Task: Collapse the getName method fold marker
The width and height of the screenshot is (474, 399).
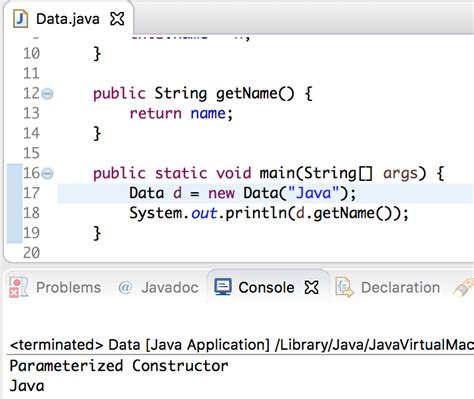Action: [48, 94]
